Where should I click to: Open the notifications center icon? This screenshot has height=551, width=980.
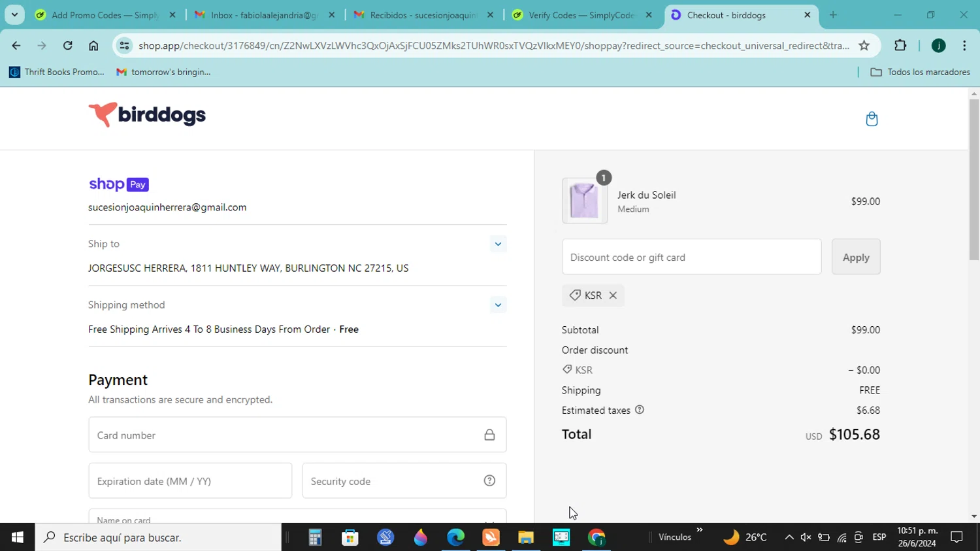click(957, 537)
